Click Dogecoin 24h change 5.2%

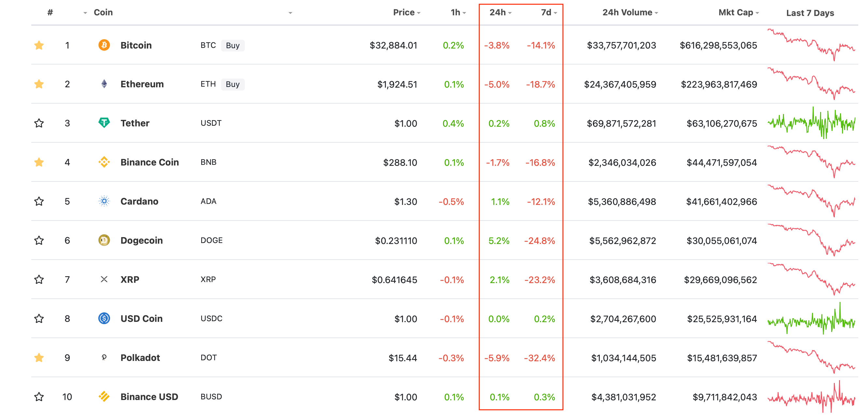(499, 241)
